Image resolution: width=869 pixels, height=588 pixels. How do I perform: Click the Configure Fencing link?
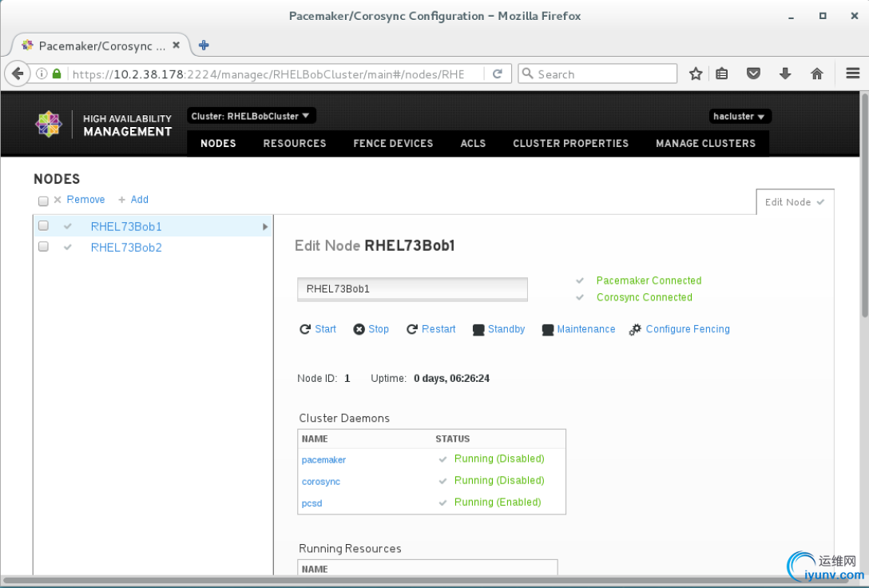(x=688, y=329)
